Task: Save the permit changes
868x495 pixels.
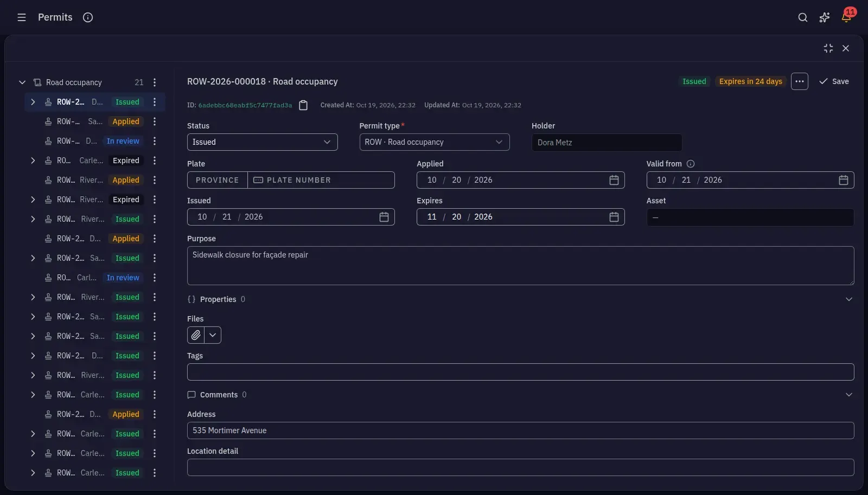Action: point(834,81)
